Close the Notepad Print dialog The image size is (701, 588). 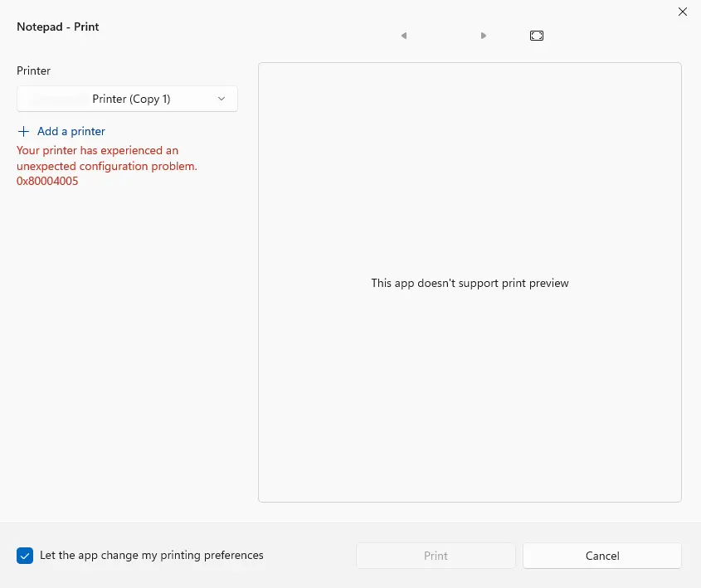682,12
